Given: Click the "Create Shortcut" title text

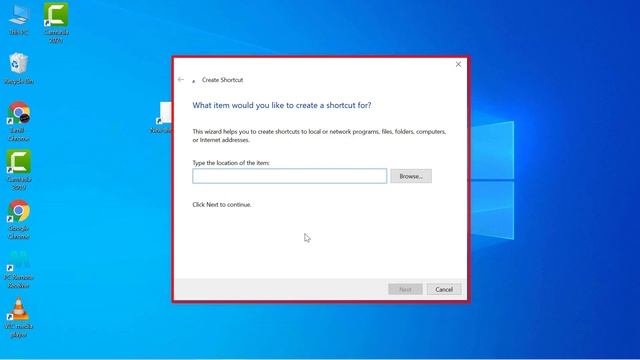Looking at the screenshot, I should tap(222, 80).
